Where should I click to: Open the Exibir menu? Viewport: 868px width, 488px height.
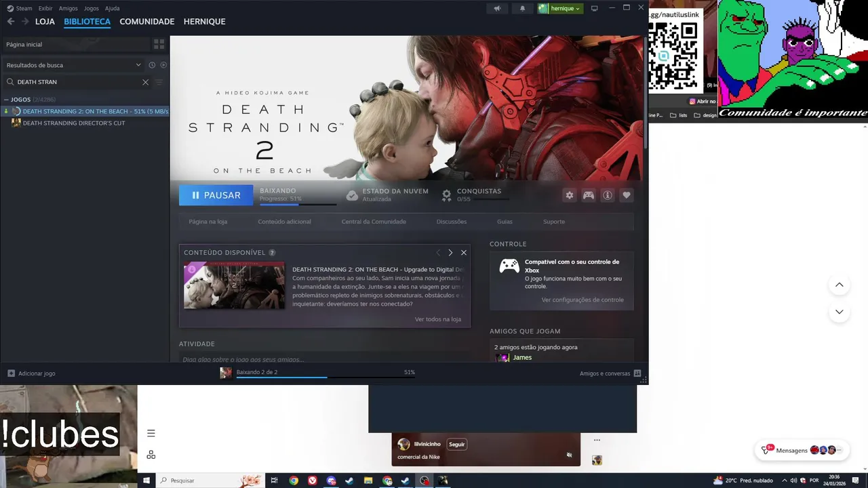click(45, 8)
